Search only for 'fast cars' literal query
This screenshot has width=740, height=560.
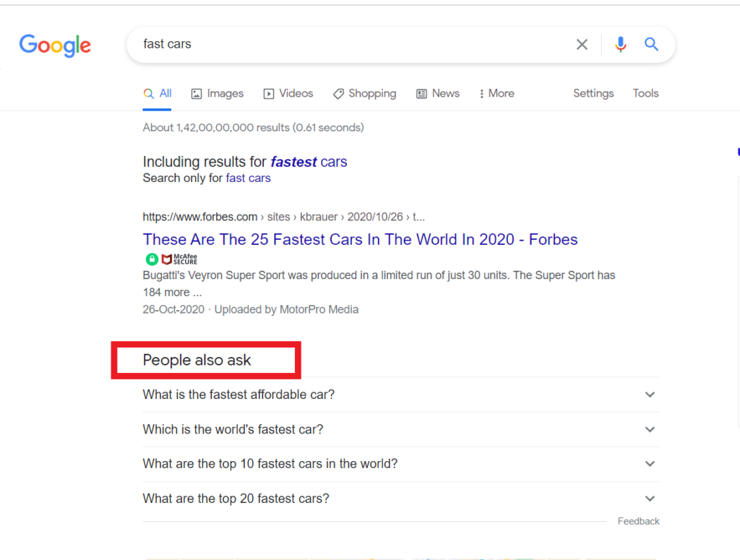(x=248, y=178)
